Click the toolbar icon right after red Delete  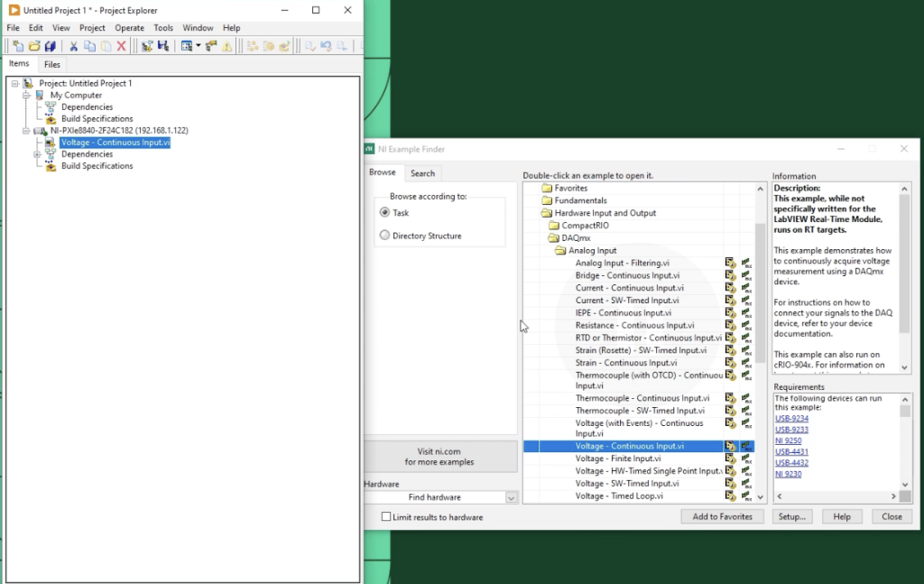click(x=147, y=46)
